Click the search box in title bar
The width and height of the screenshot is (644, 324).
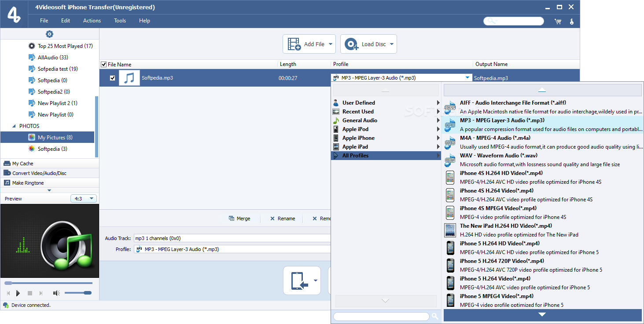tap(514, 21)
